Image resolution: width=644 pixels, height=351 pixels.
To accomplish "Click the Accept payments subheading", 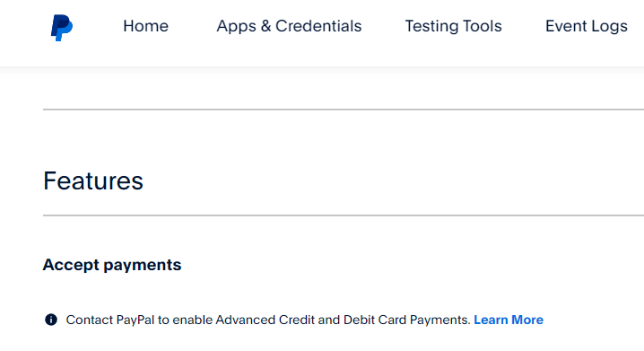I will pos(112,265).
